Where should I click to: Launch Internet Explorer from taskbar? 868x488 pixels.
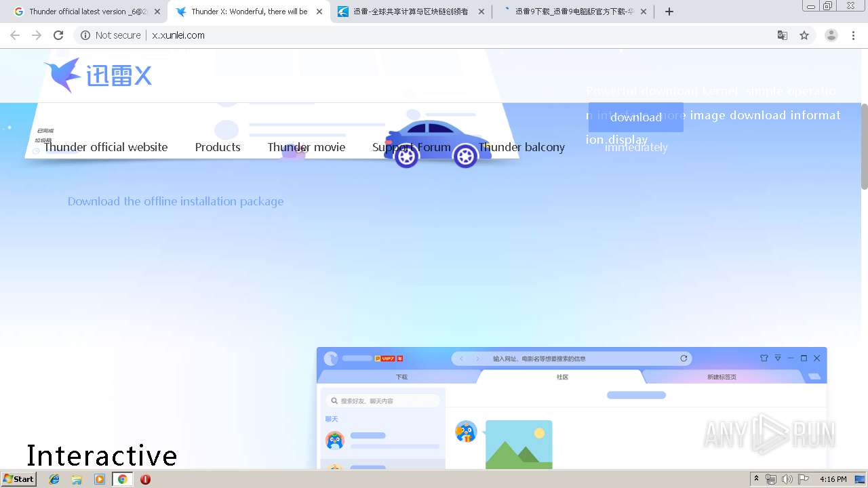tap(54, 479)
